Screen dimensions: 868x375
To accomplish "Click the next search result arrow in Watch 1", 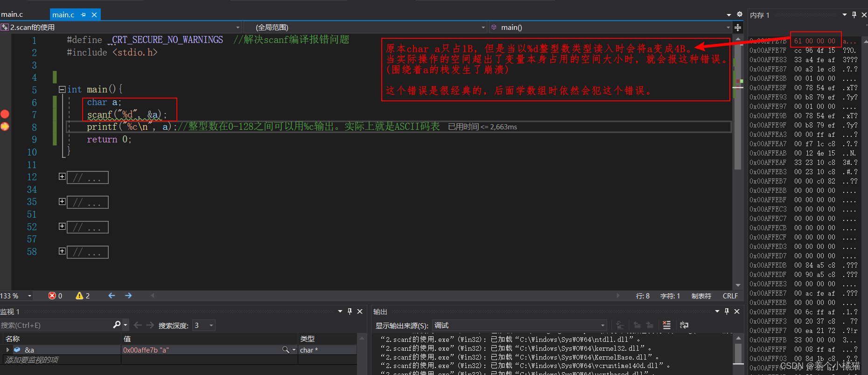I will (150, 325).
